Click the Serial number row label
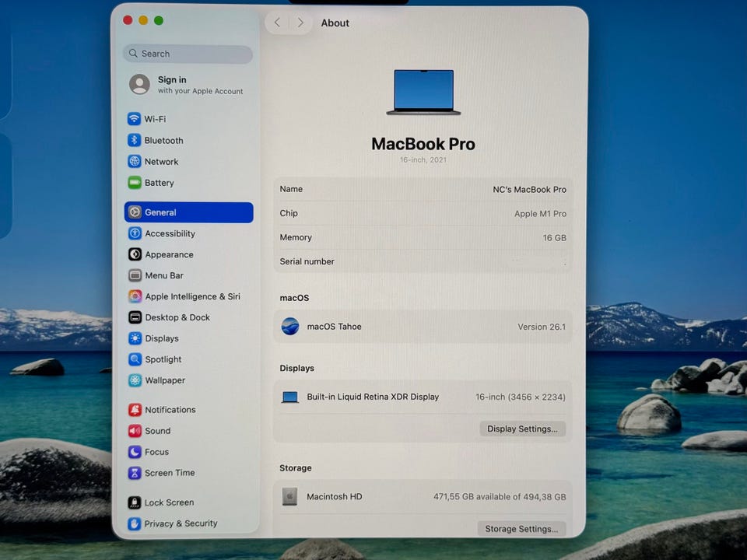747x560 pixels. point(307,261)
